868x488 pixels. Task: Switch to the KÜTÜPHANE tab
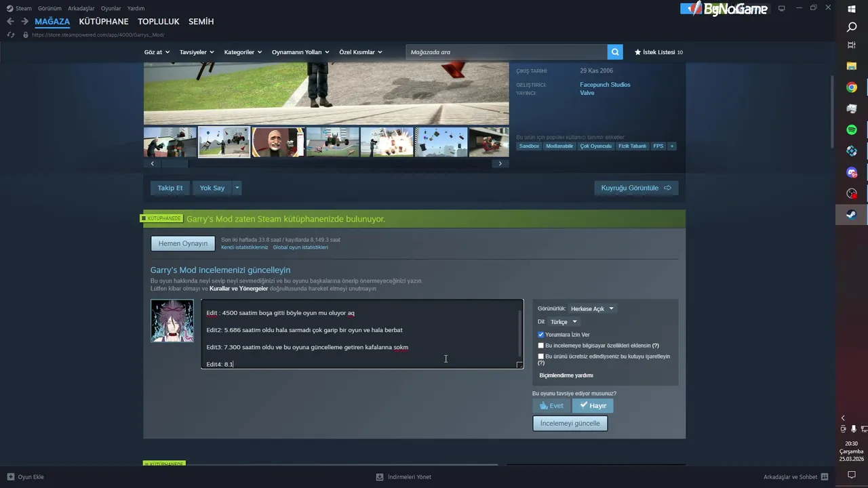[104, 22]
